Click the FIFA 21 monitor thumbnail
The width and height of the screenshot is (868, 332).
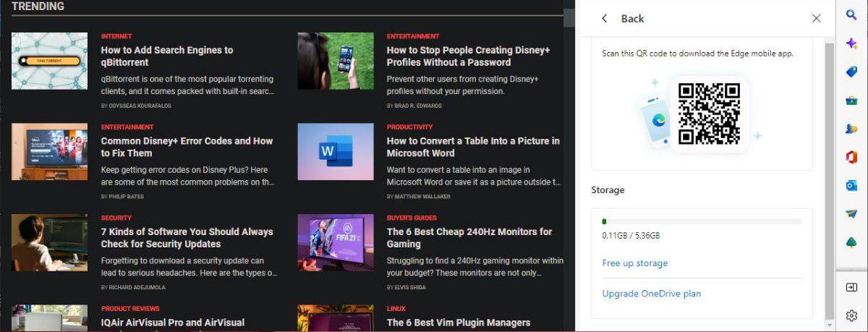[336, 242]
